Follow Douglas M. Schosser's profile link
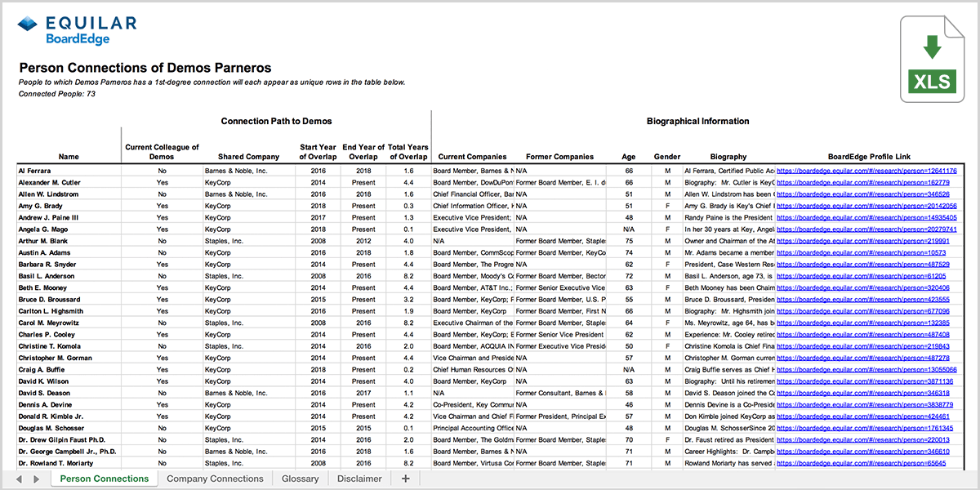The image size is (980, 490). (x=865, y=428)
